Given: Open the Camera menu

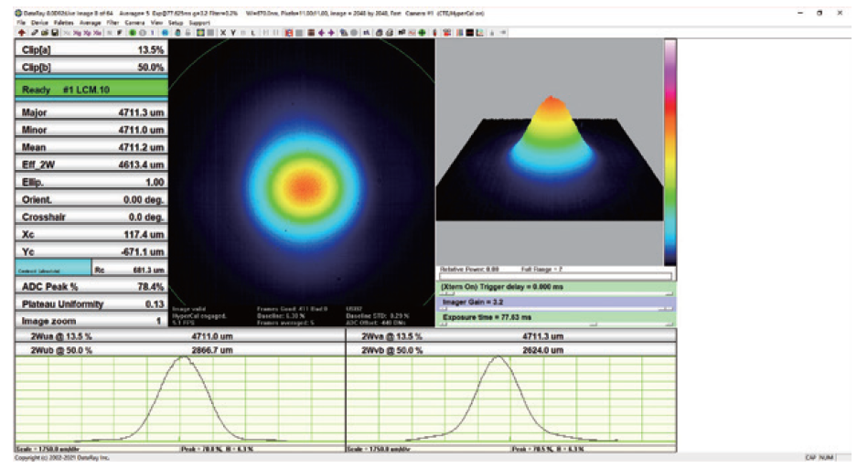Looking at the screenshot, I should pos(133,22).
